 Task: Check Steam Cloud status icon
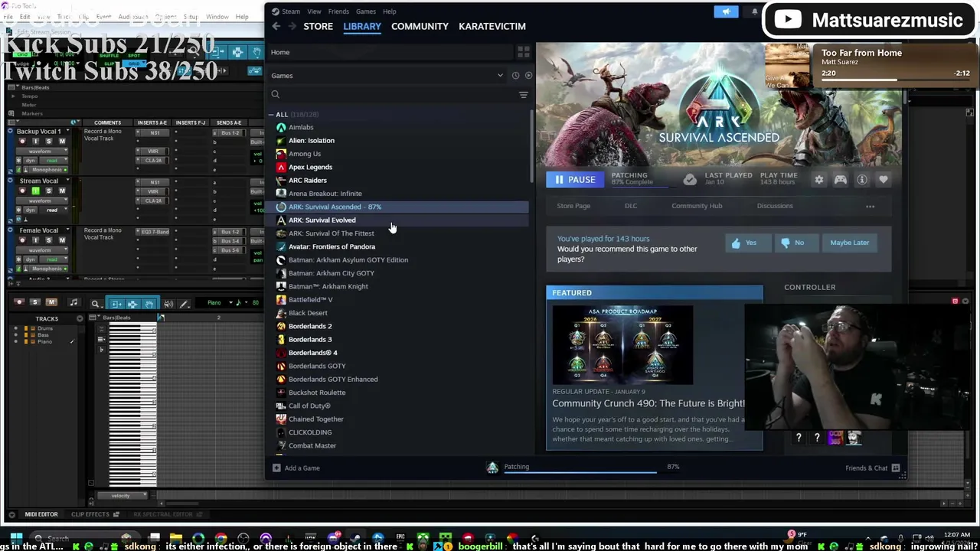point(690,180)
